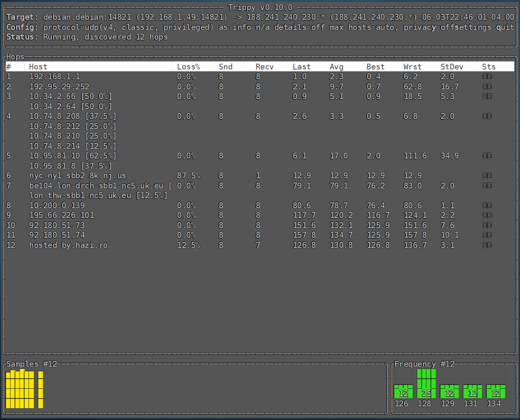Screen dimensions: 520x420
Task: Click the green frequency bar labeled 126
Action: (403, 391)
